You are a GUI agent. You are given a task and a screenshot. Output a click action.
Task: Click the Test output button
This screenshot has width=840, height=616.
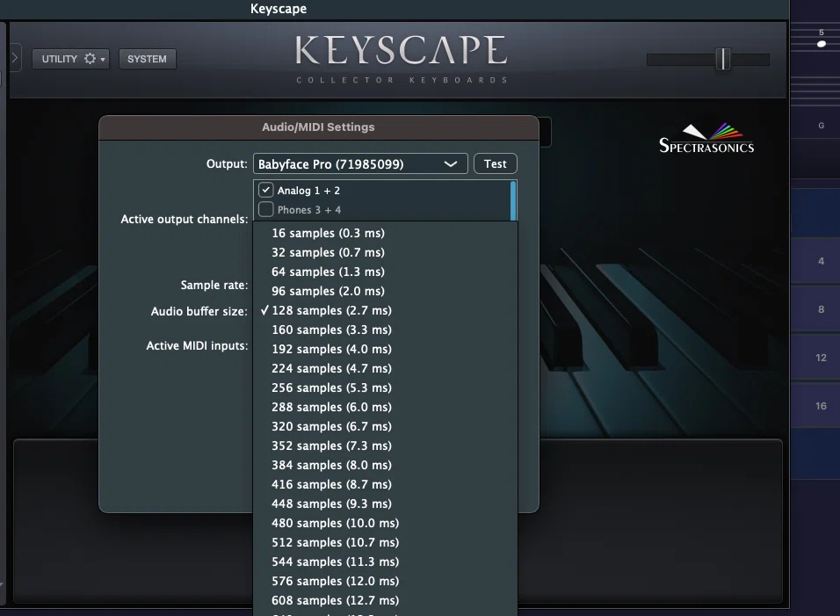coord(495,164)
